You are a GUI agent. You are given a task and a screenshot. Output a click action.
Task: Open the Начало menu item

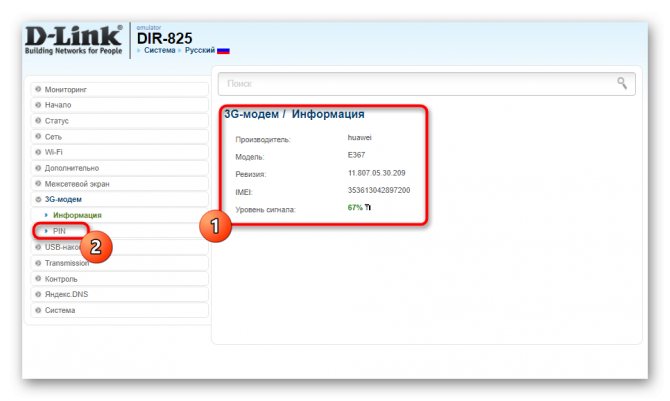(59, 105)
